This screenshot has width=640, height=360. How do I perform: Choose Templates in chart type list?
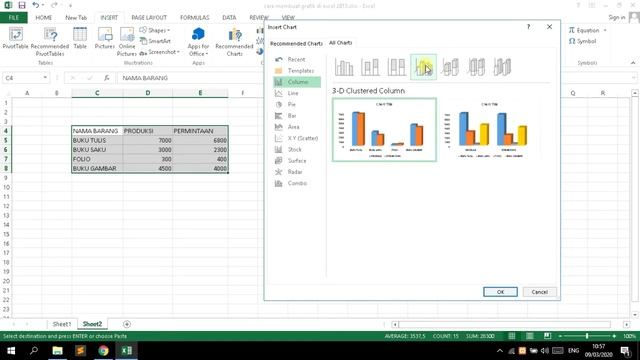point(296,71)
